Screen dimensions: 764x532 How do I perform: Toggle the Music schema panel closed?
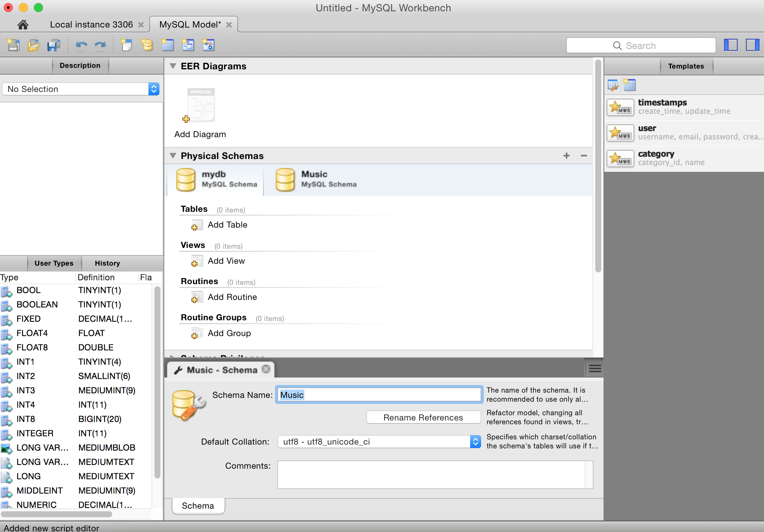[265, 369]
